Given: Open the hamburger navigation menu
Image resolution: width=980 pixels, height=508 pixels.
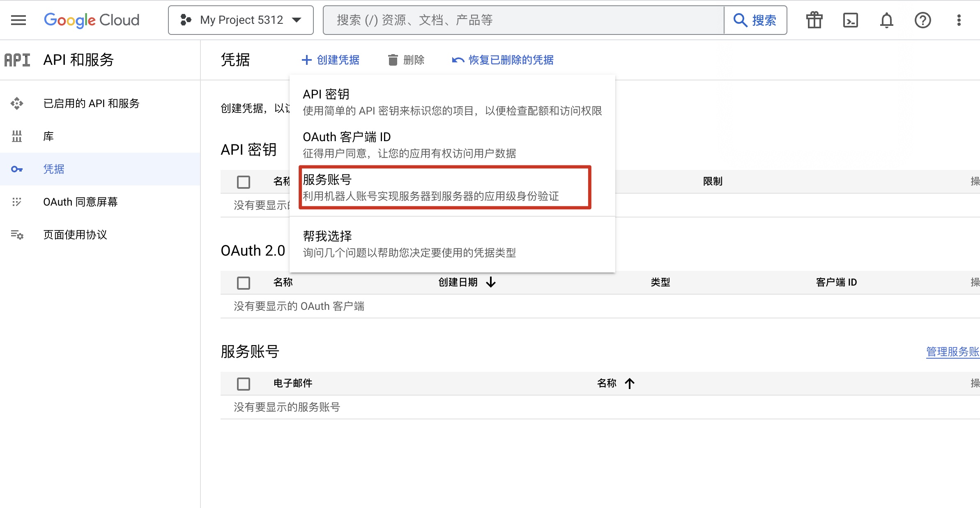Looking at the screenshot, I should 18,20.
